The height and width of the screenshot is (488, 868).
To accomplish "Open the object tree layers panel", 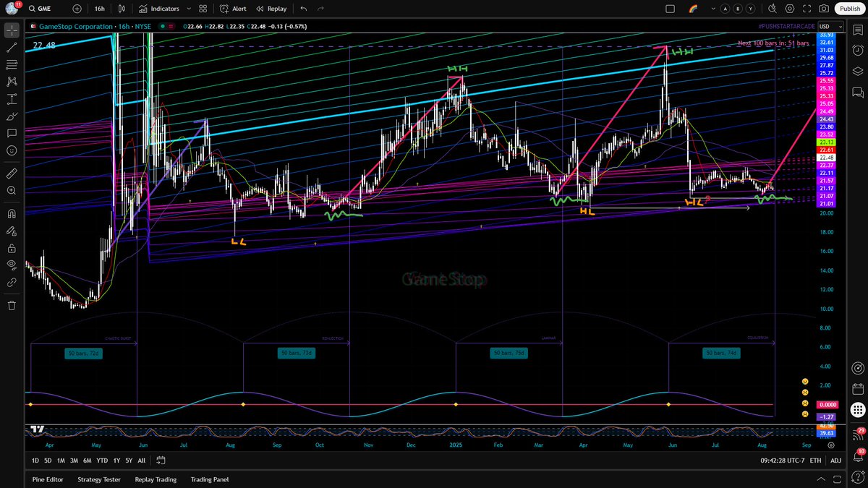I will tap(857, 71).
